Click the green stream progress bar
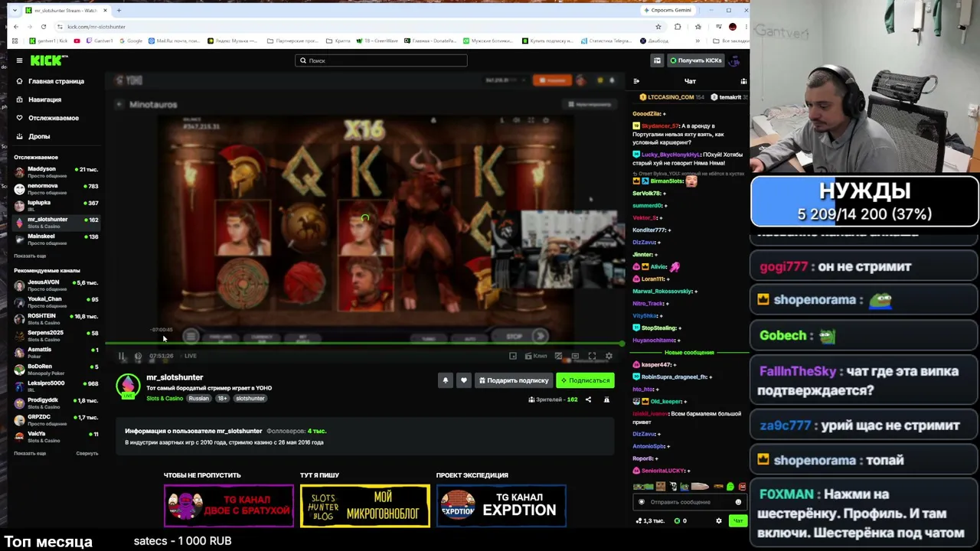 tap(364, 344)
